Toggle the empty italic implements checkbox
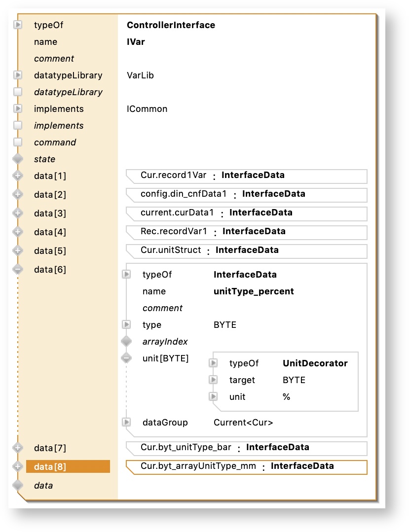Viewport: 409px width, 532px height. click(18, 125)
